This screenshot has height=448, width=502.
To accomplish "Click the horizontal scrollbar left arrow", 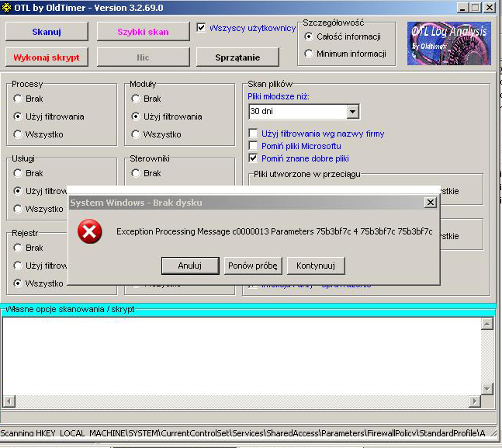I will click(x=9, y=401).
